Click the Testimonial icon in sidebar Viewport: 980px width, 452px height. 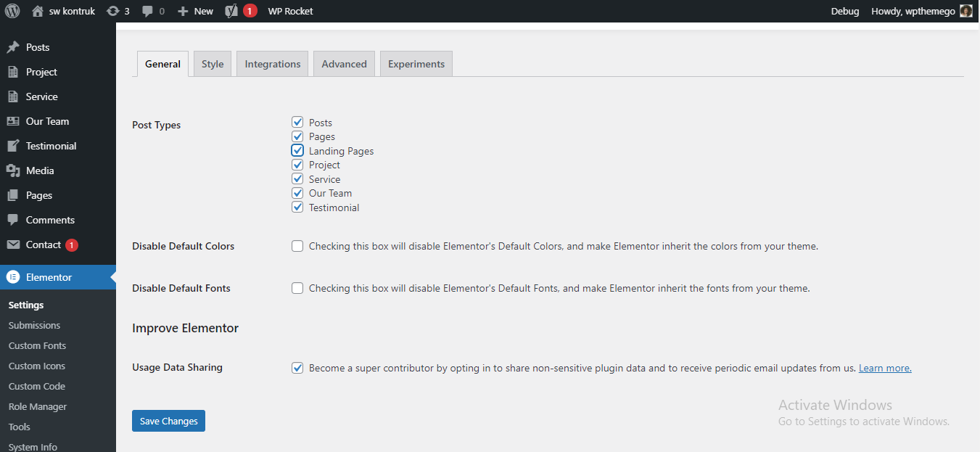click(x=13, y=146)
